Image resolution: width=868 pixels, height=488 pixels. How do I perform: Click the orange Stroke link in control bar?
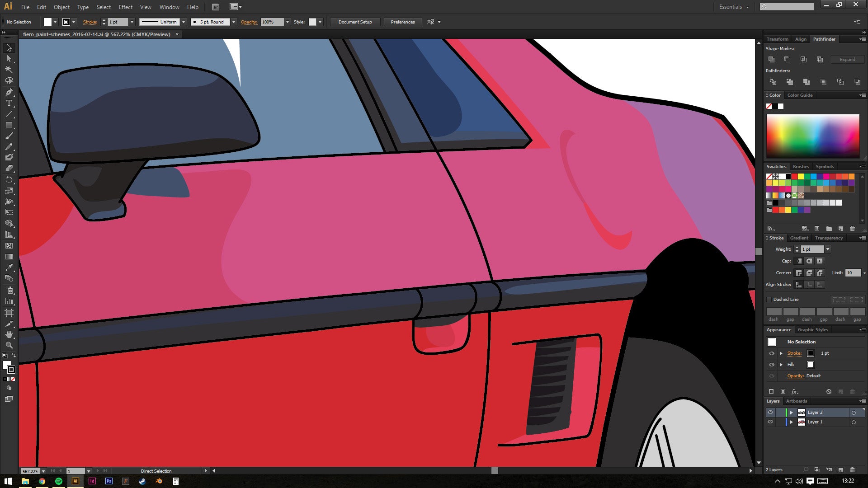(90, 22)
